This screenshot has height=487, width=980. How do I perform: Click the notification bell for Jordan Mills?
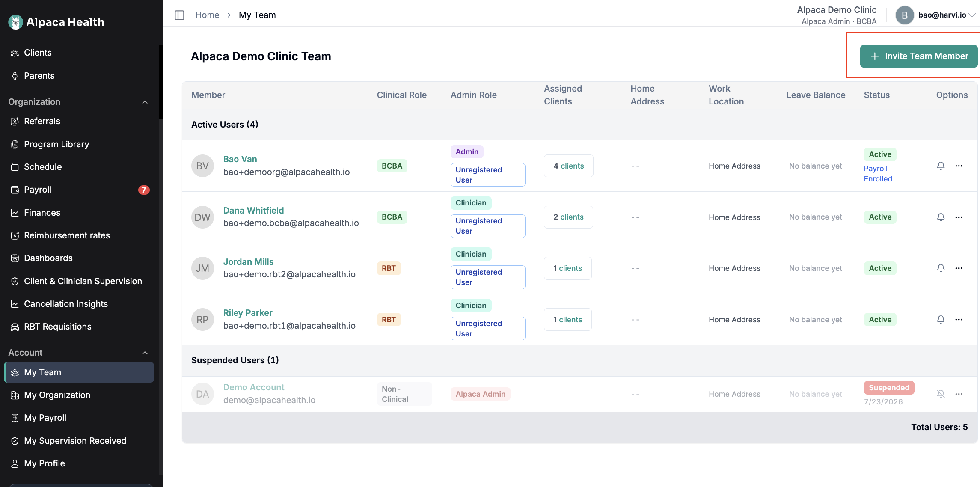[x=941, y=268]
